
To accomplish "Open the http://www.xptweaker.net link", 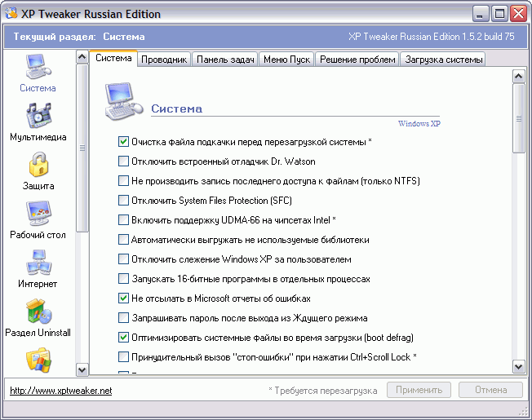I will 60,391.
